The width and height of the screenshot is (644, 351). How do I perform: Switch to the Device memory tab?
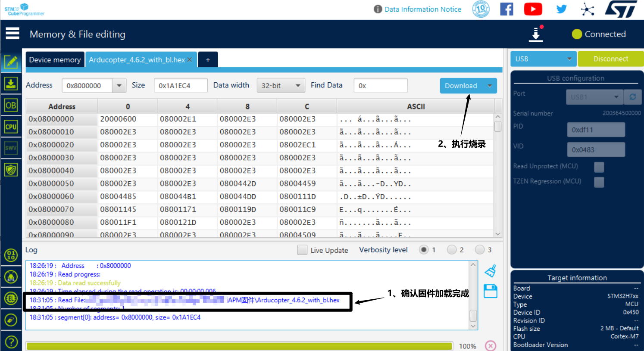tap(55, 60)
